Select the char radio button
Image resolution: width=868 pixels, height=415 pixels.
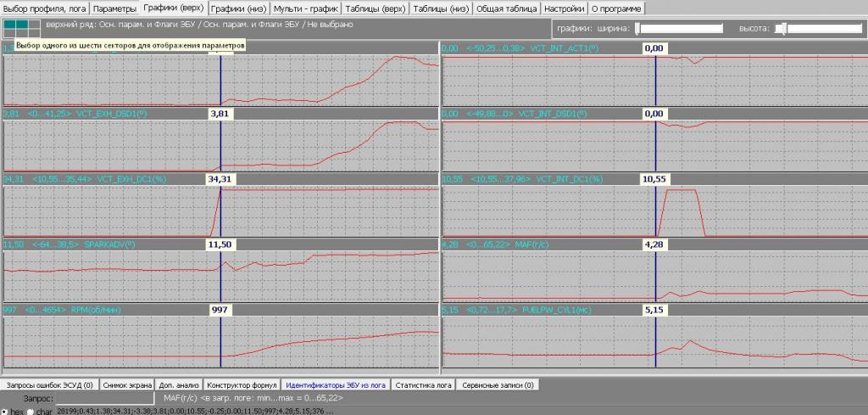(31, 412)
